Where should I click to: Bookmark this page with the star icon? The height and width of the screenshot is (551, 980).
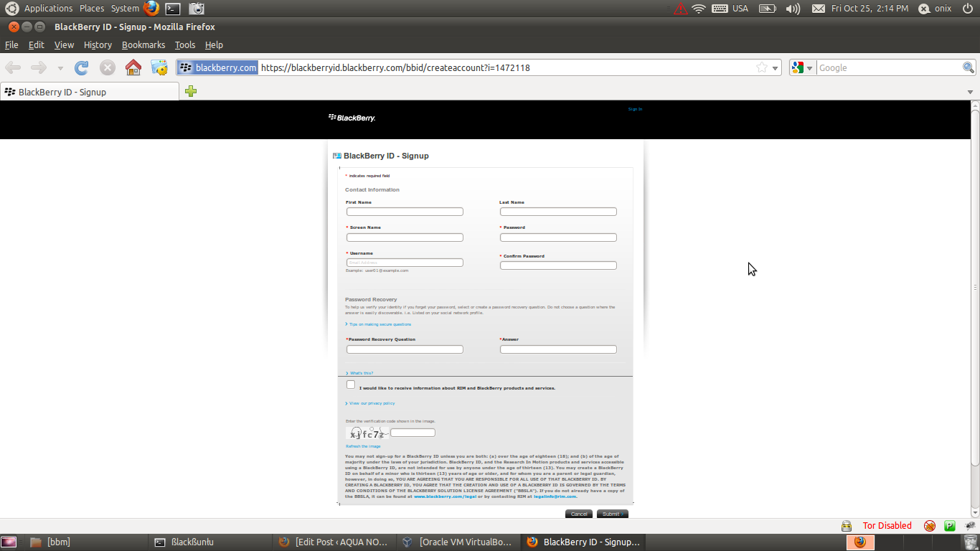(x=762, y=67)
